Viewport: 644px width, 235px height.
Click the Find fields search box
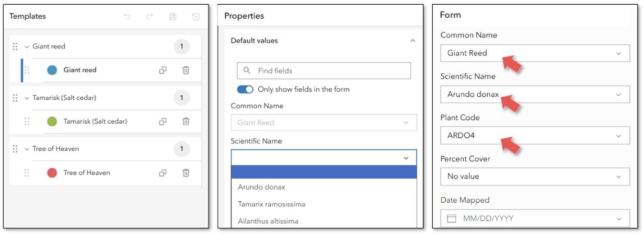[x=324, y=70]
